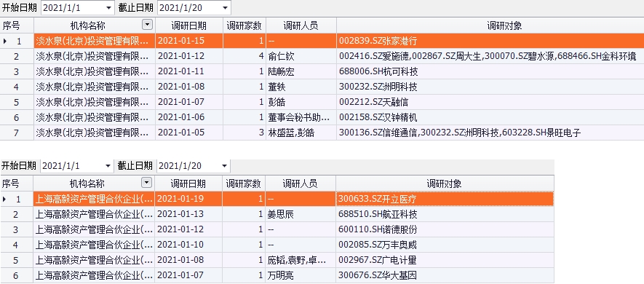Sort by 机构名称 header text in the top table
This screenshot has height=284, width=644.
(88, 25)
